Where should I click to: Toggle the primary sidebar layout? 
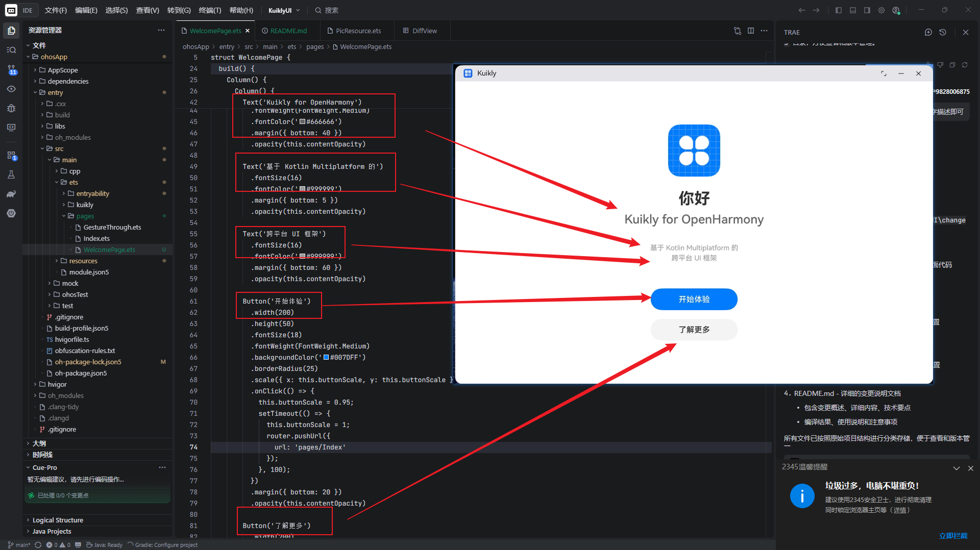tap(839, 10)
